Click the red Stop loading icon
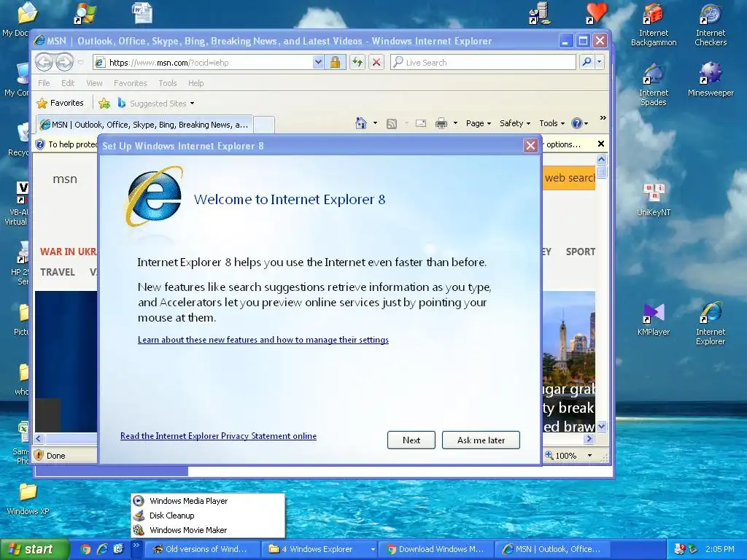747x560 pixels. 376,62
